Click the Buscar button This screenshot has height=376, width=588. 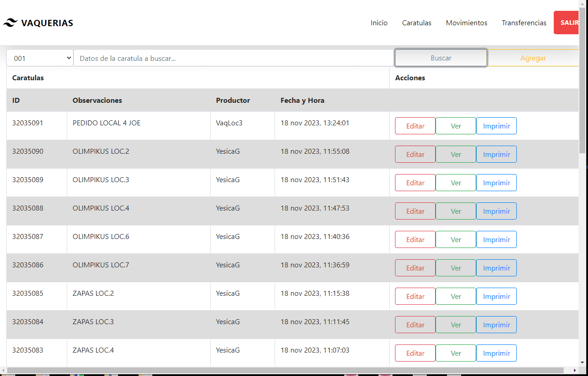[441, 58]
